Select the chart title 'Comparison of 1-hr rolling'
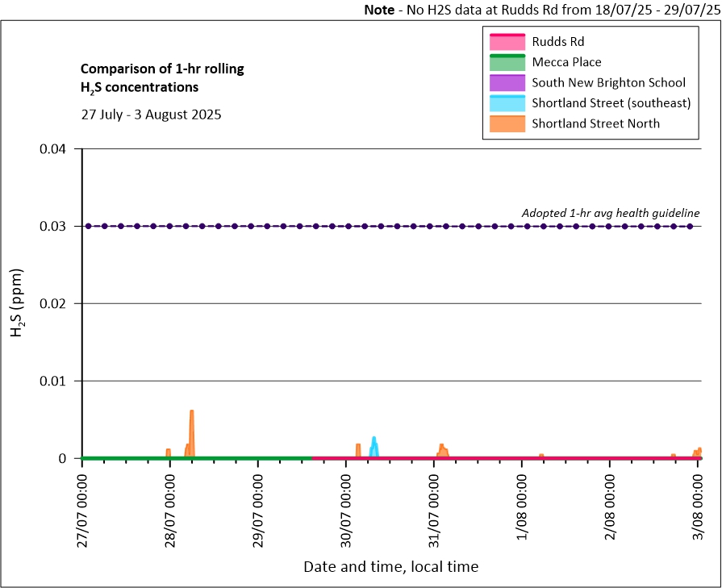 [x=162, y=69]
